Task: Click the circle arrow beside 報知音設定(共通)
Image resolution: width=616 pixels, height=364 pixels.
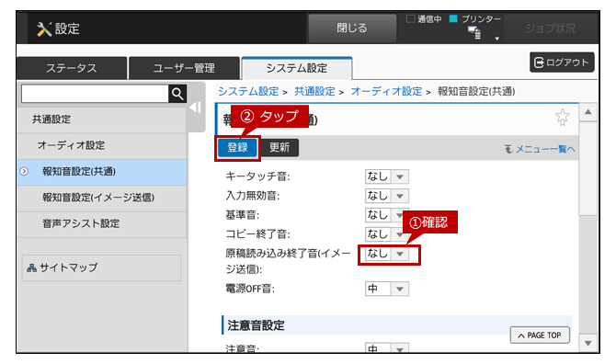Action: pos(24,172)
